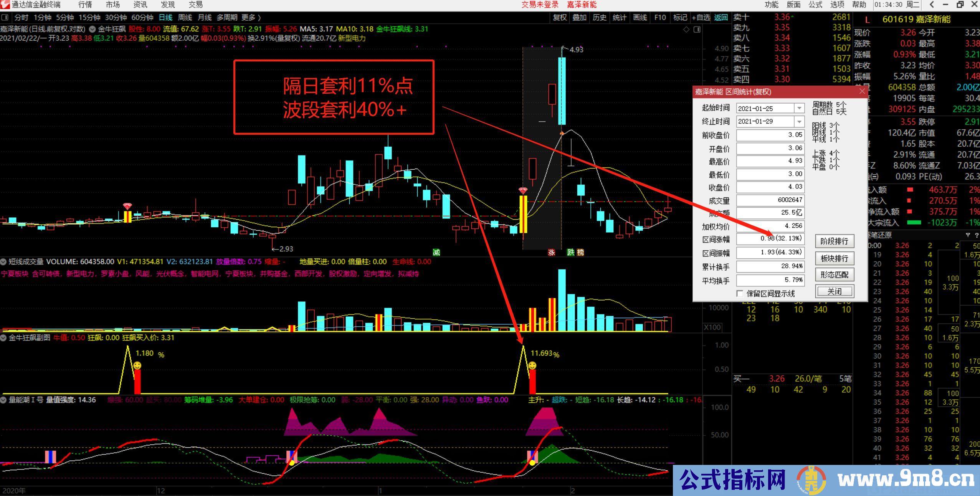This screenshot has width=980, height=496.
Task: Switch to 周线 period tab
Action: tap(185, 18)
